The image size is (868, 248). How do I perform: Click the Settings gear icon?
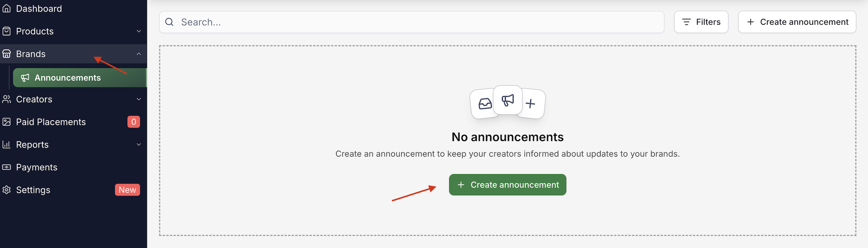coord(6,190)
